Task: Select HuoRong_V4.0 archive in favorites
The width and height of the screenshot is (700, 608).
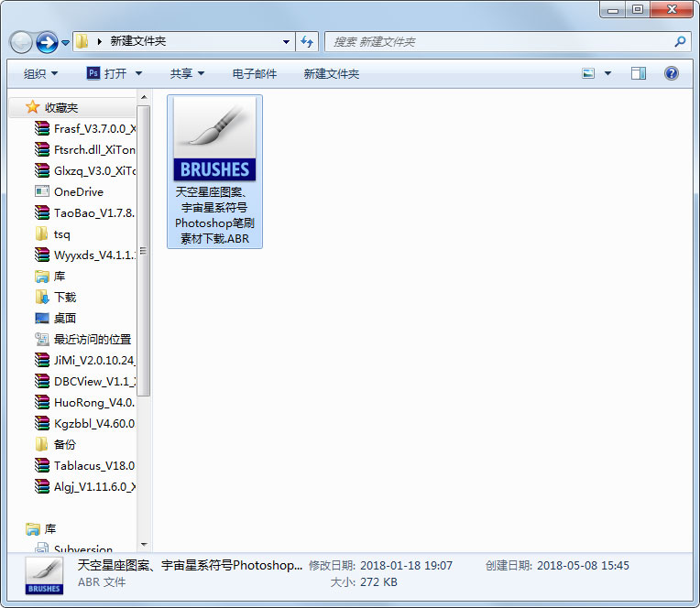Action: pos(85,402)
